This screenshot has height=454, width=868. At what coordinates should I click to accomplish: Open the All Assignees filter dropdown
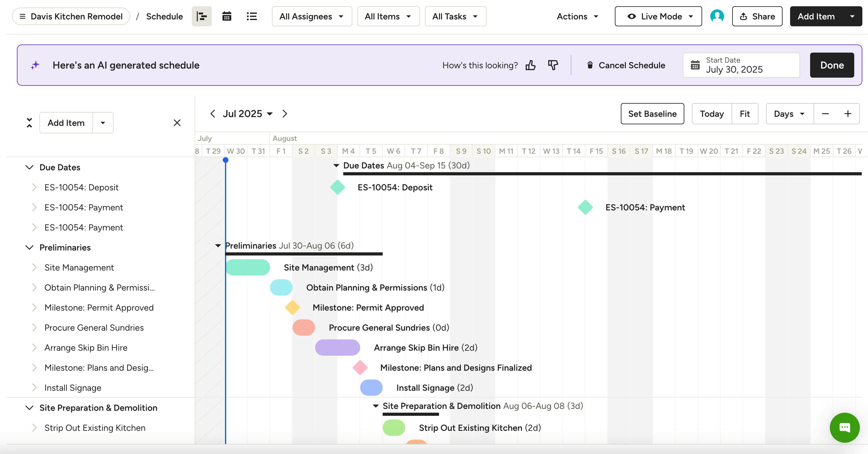(x=312, y=16)
